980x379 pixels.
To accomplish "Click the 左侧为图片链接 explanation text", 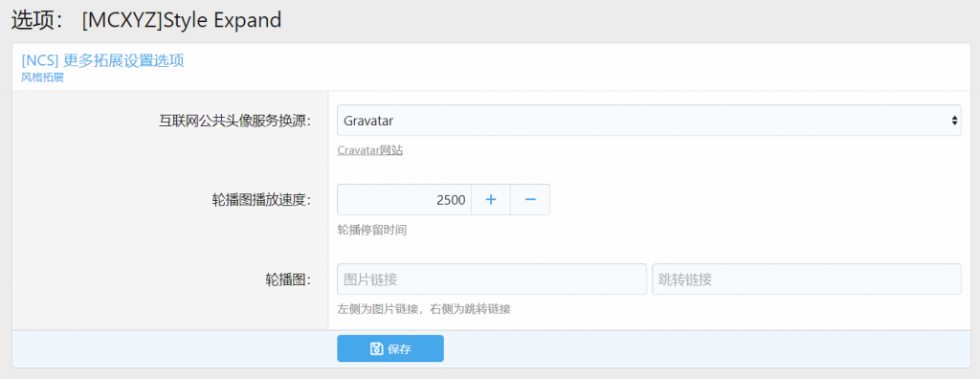I will pyautogui.click(x=424, y=309).
